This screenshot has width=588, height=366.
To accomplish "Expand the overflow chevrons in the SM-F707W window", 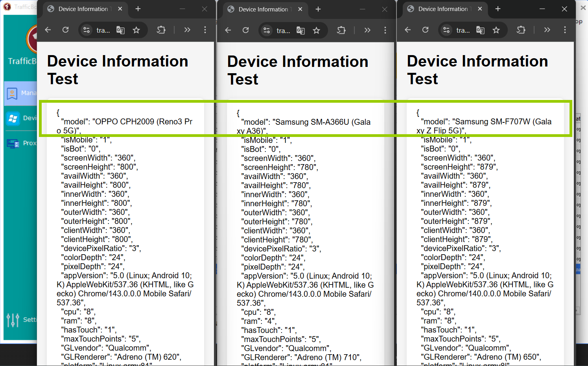I will point(547,30).
